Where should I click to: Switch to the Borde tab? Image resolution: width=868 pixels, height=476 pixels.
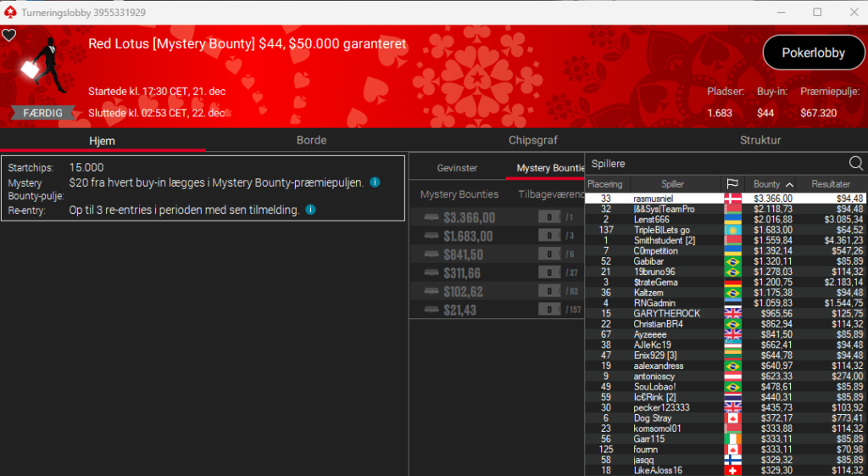(311, 140)
